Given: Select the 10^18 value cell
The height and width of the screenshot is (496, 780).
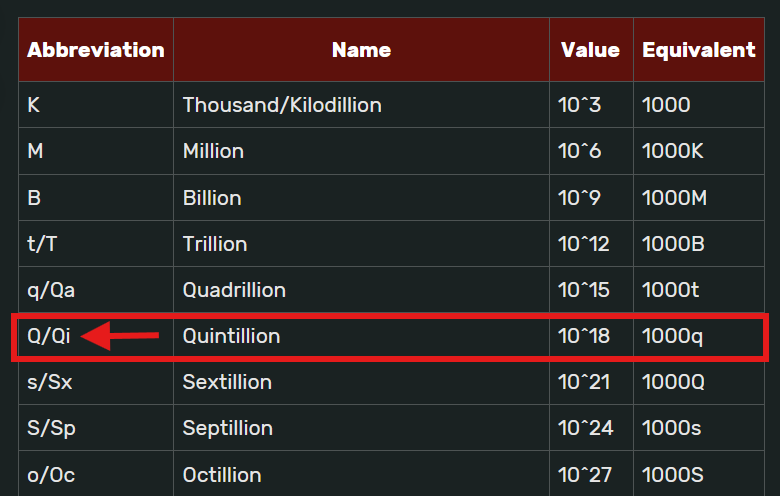Looking at the screenshot, I should pos(584,337).
